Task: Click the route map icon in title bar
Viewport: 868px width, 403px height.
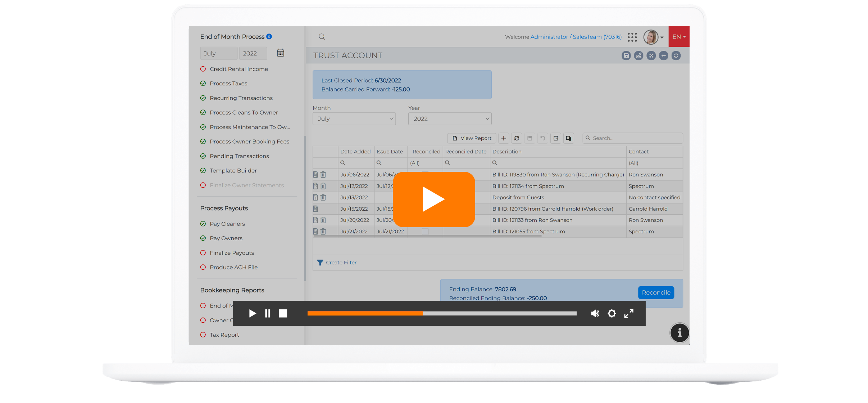Action: point(638,55)
